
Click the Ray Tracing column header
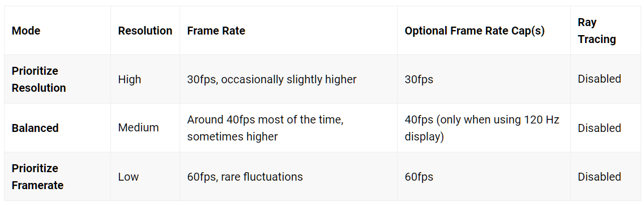pos(597,31)
